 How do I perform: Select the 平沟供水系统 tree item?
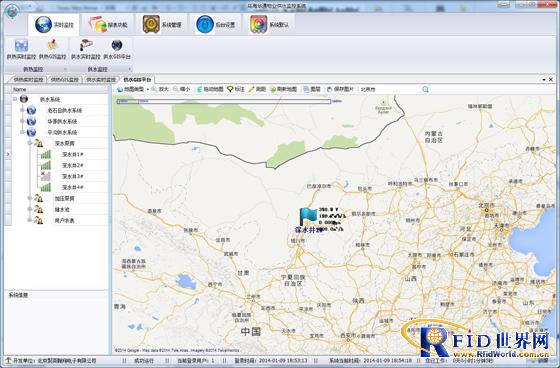[62, 133]
